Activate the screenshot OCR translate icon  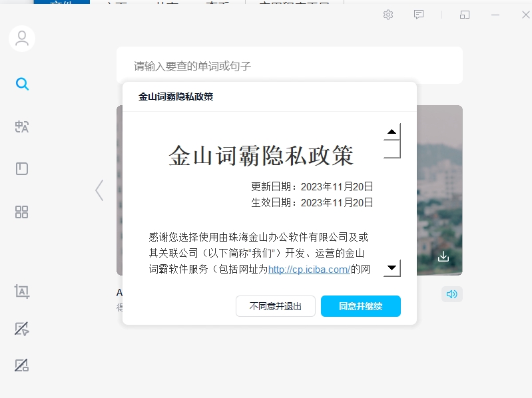click(22, 292)
